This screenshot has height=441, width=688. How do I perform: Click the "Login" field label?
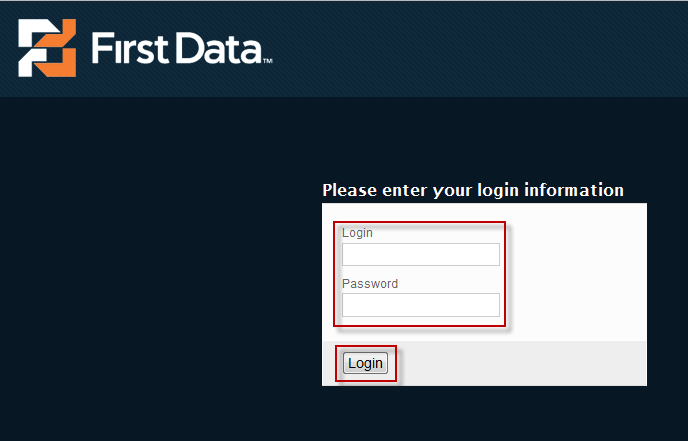(357, 233)
